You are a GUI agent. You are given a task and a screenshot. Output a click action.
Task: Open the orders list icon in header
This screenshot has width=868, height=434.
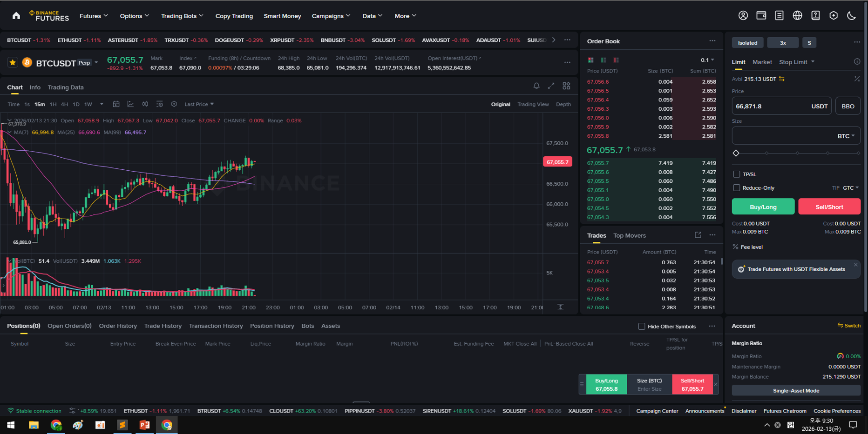coord(779,15)
